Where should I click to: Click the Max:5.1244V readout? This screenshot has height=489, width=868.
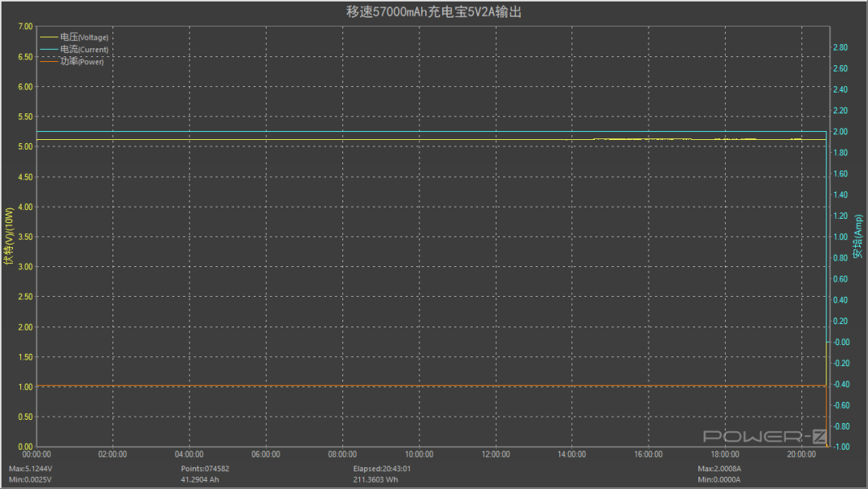(31, 469)
